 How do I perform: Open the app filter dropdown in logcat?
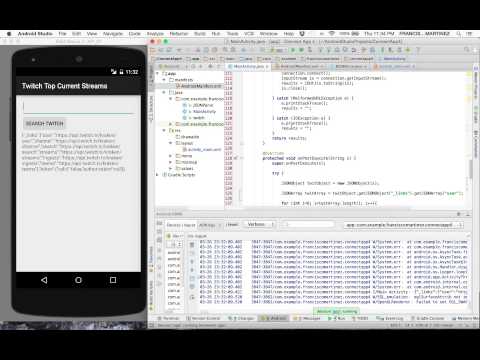coord(404,225)
